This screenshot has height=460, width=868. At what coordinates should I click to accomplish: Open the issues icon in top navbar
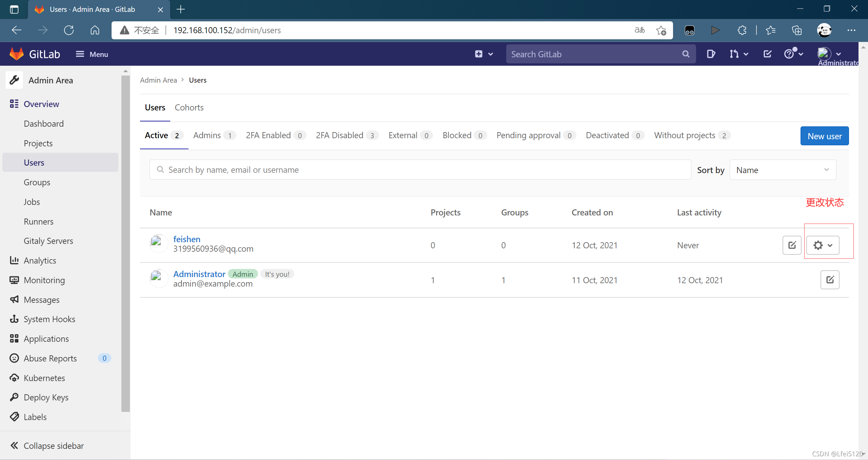(x=711, y=54)
